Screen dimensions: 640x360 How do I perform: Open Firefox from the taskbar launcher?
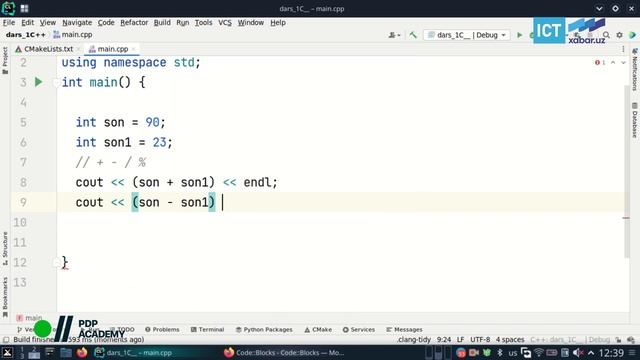pos(82,352)
